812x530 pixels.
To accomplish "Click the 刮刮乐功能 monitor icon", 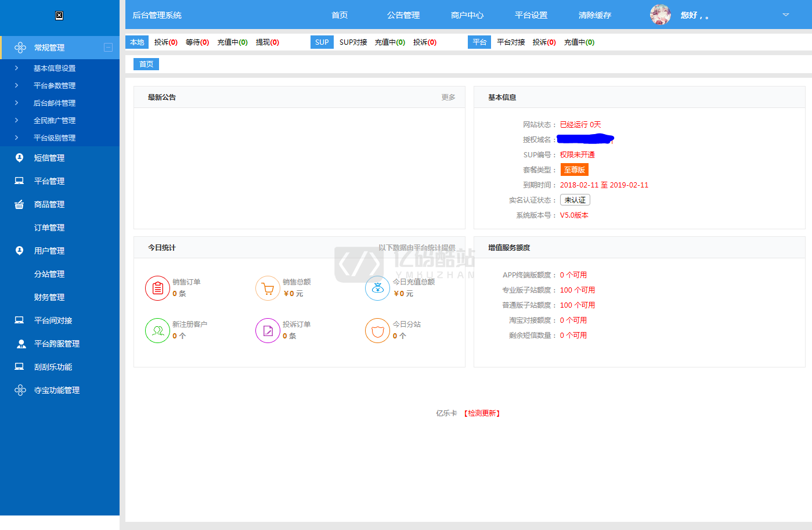I will click(x=19, y=367).
